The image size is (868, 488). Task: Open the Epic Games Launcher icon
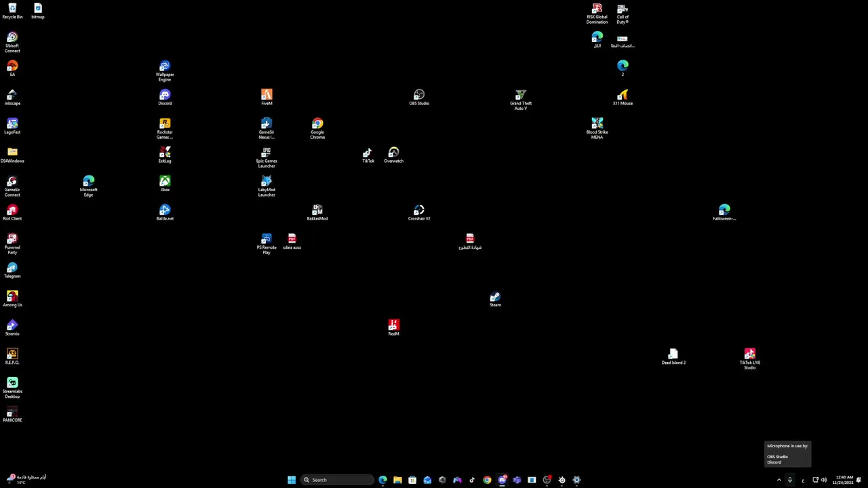click(267, 157)
